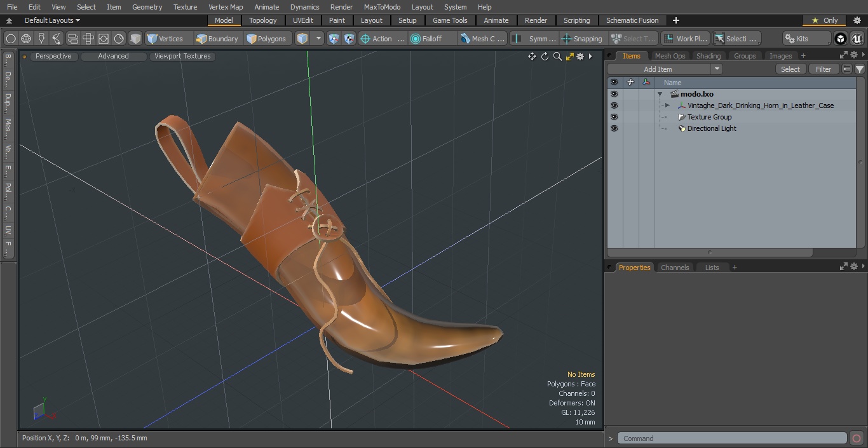The width and height of the screenshot is (868, 448).
Task: Click the Items selection cube icon
Action: point(302,39)
